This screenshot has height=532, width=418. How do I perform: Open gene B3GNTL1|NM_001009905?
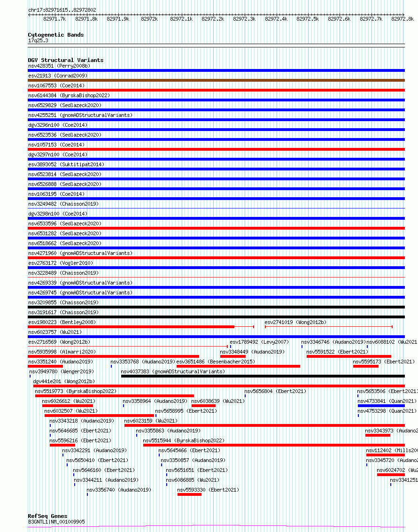tap(57, 522)
